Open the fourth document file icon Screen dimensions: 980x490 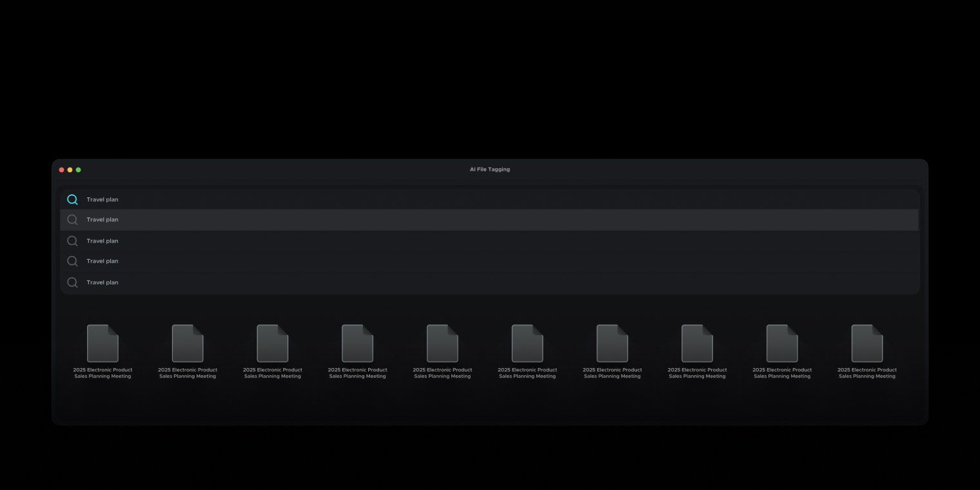(357, 343)
